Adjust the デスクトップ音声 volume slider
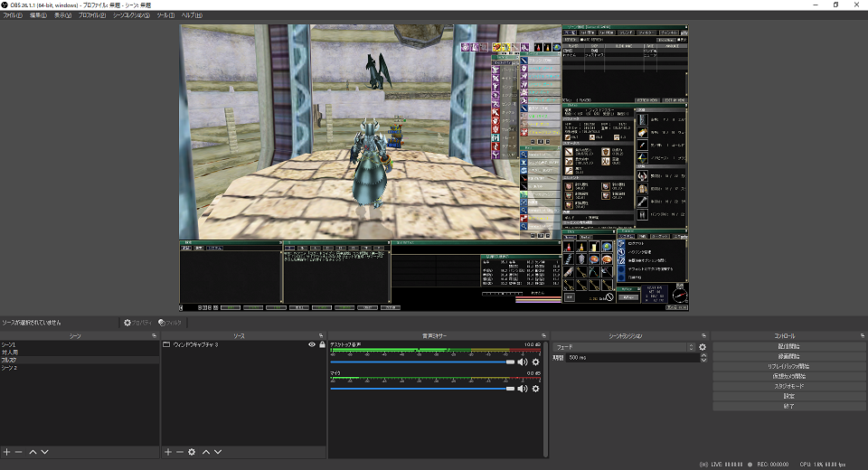 click(422, 362)
